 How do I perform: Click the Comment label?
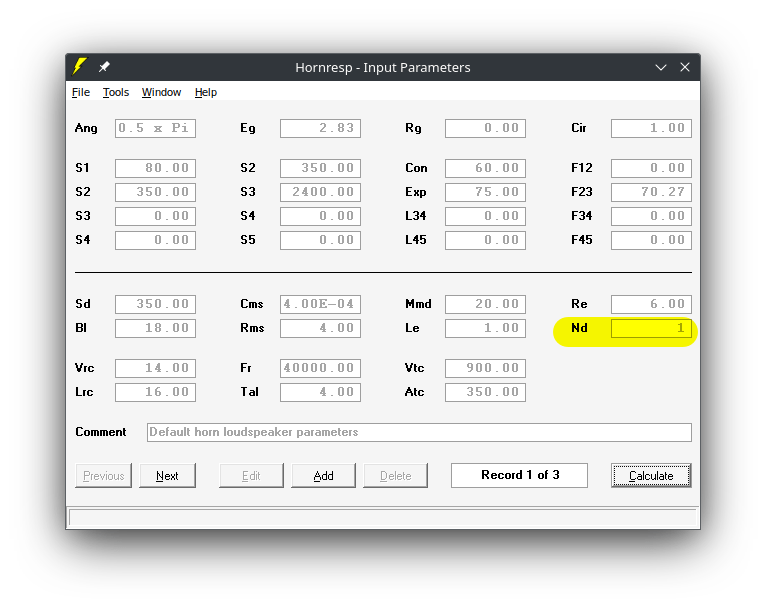tap(101, 432)
